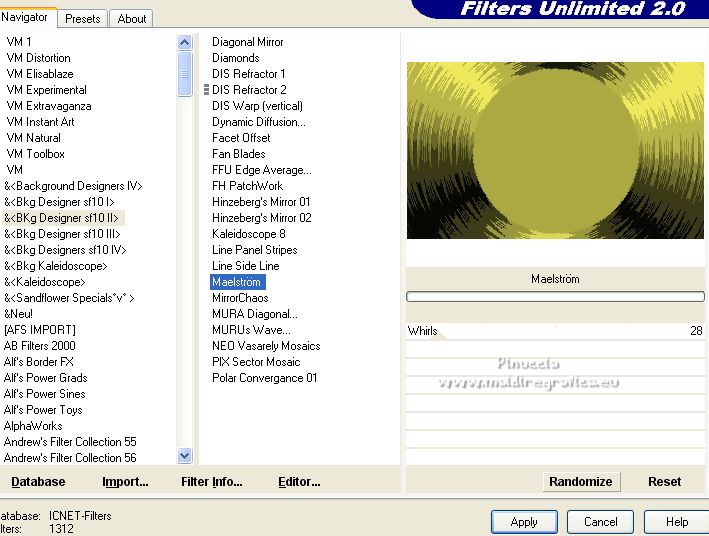Select VM 1 category
The image size is (709, 536).
19,42
